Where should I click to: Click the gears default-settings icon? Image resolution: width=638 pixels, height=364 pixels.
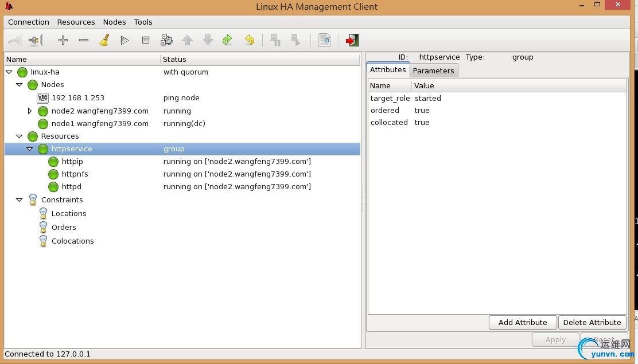166,40
